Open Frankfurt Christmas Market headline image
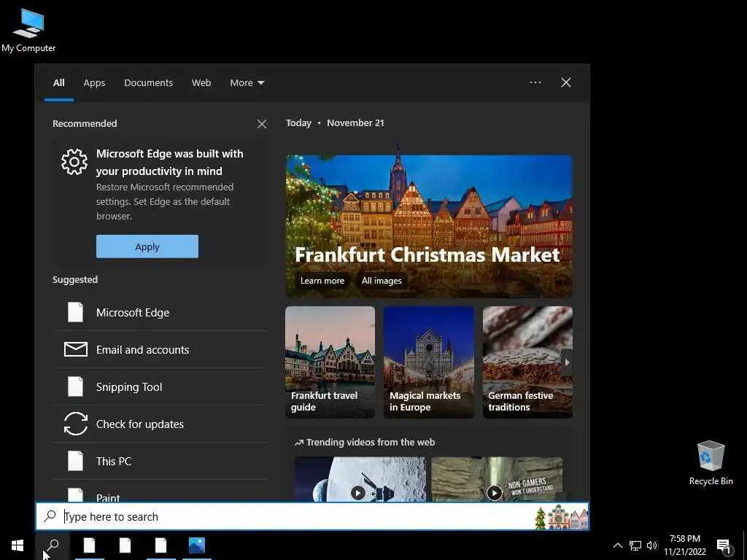Screen dimensions: 747x560 (429, 227)
